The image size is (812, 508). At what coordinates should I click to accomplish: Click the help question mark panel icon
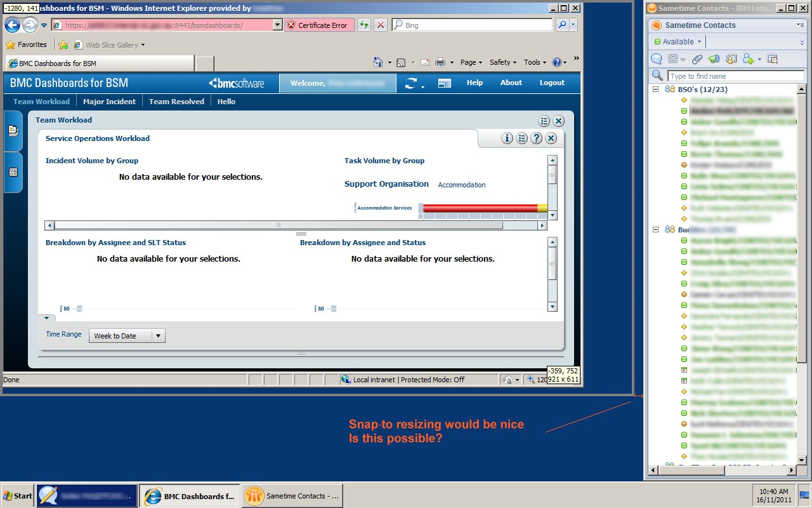click(536, 138)
